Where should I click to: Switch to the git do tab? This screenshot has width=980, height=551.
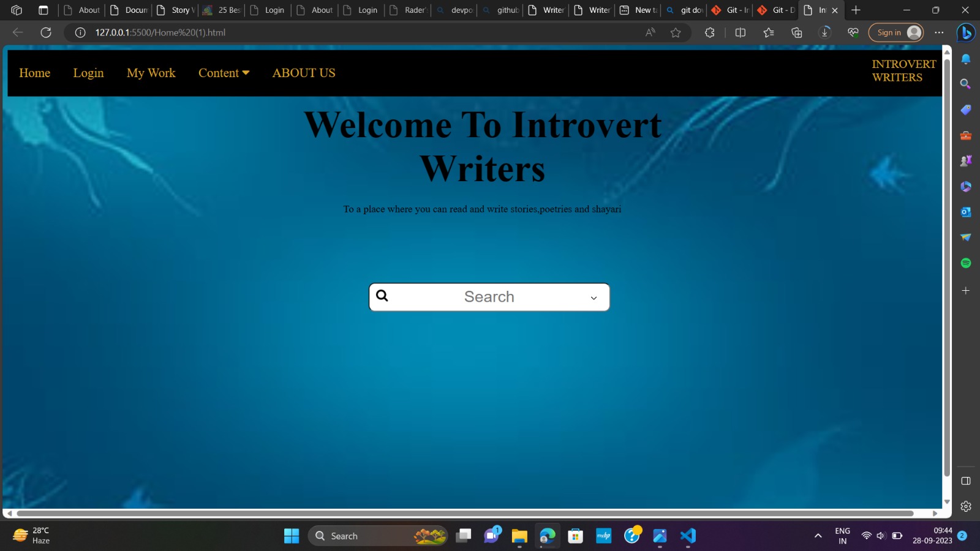coord(684,10)
